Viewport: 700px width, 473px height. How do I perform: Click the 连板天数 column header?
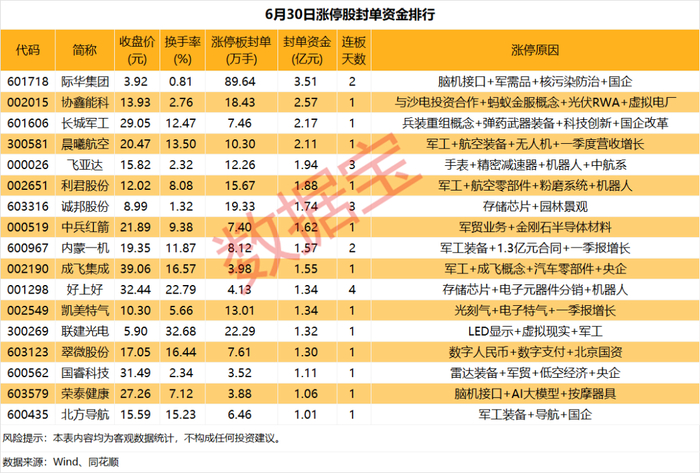coord(354,50)
